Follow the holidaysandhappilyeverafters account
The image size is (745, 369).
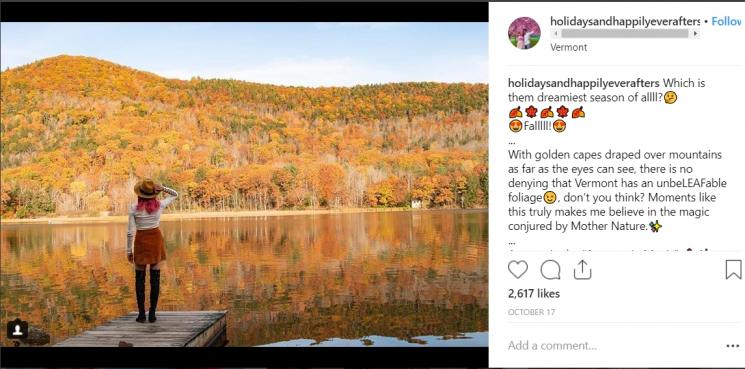click(726, 21)
